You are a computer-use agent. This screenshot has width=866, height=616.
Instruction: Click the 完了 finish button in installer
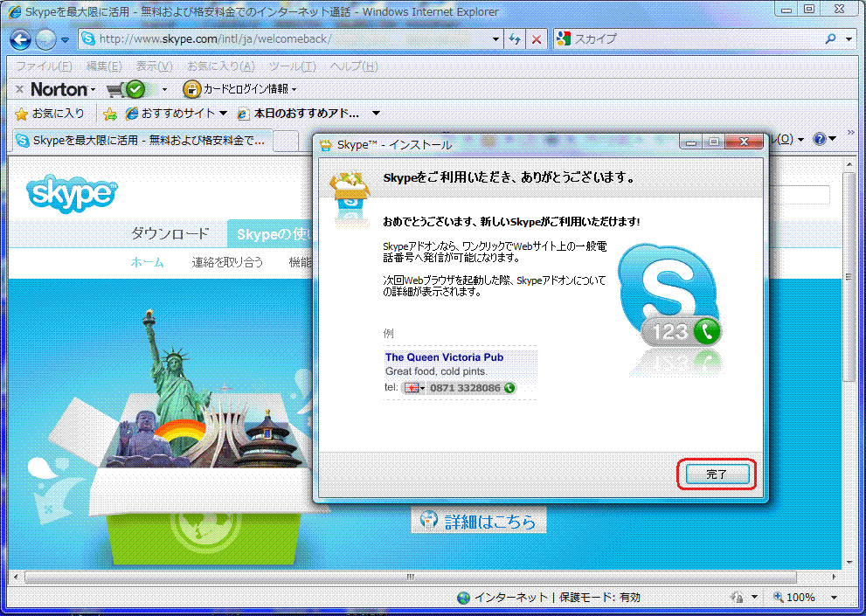pos(717,474)
